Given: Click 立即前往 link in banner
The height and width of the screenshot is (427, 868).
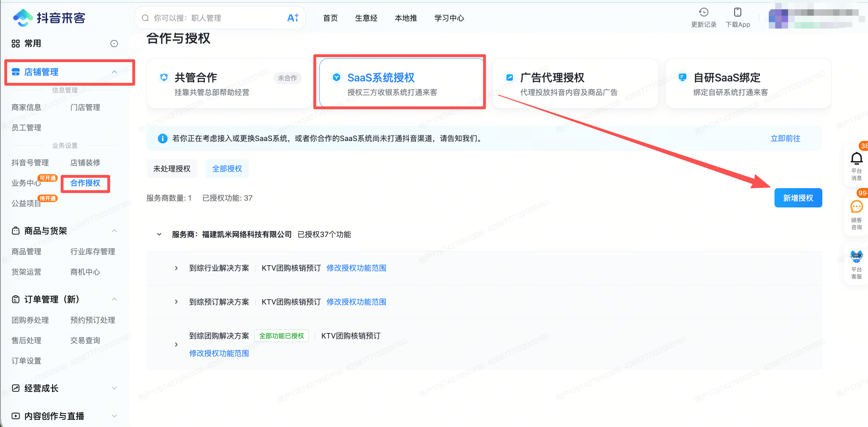Looking at the screenshot, I should [785, 139].
